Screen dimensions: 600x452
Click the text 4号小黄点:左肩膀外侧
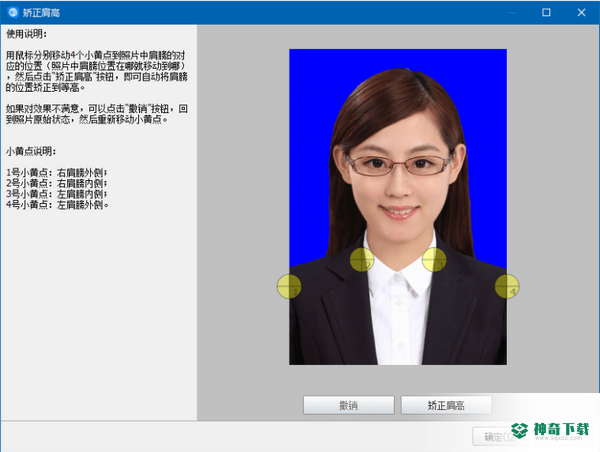[57, 205]
